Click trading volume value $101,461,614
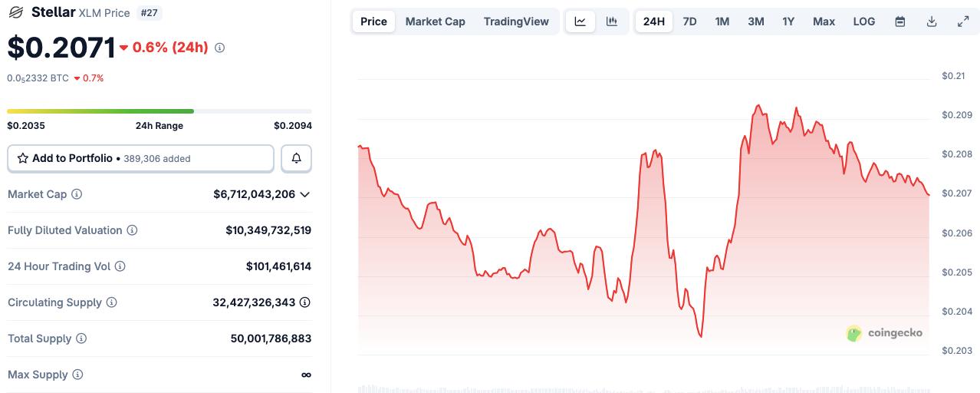This screenshot has width=980, height=393. pyautogui.click(x=278, y=266)
